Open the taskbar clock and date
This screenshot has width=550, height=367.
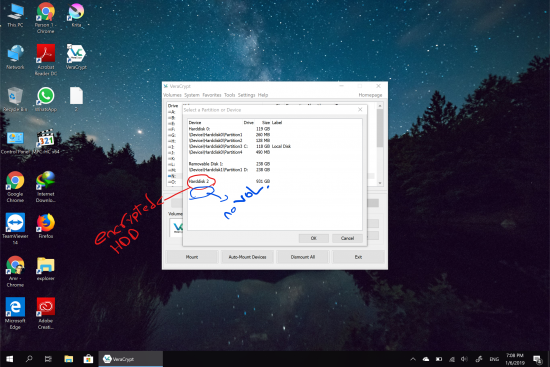pos(515,359)
